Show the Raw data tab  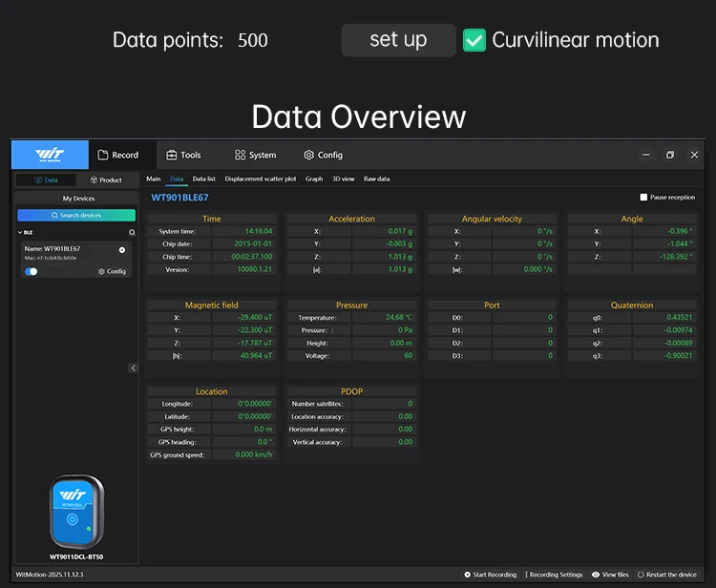point(377,178)
